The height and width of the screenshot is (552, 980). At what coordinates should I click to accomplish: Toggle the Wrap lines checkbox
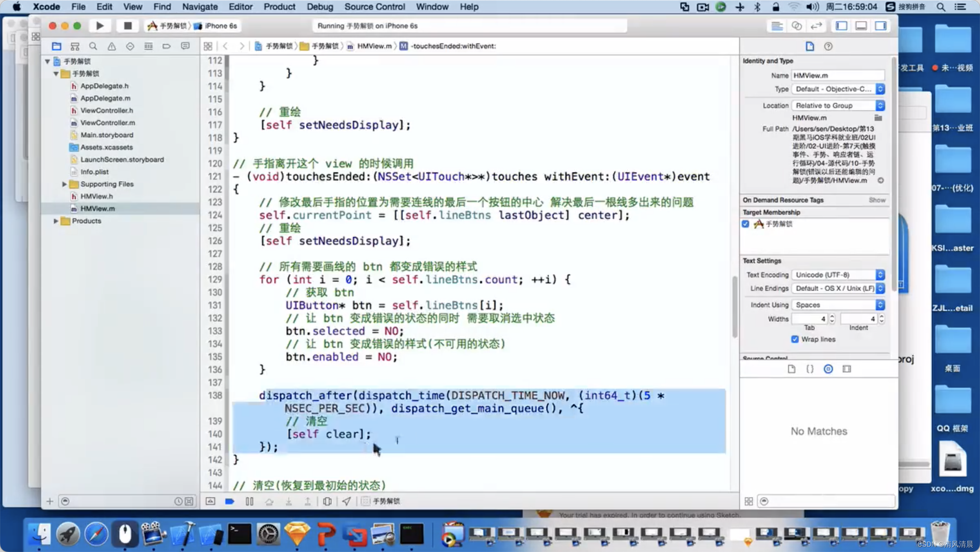tap(795, 339)
